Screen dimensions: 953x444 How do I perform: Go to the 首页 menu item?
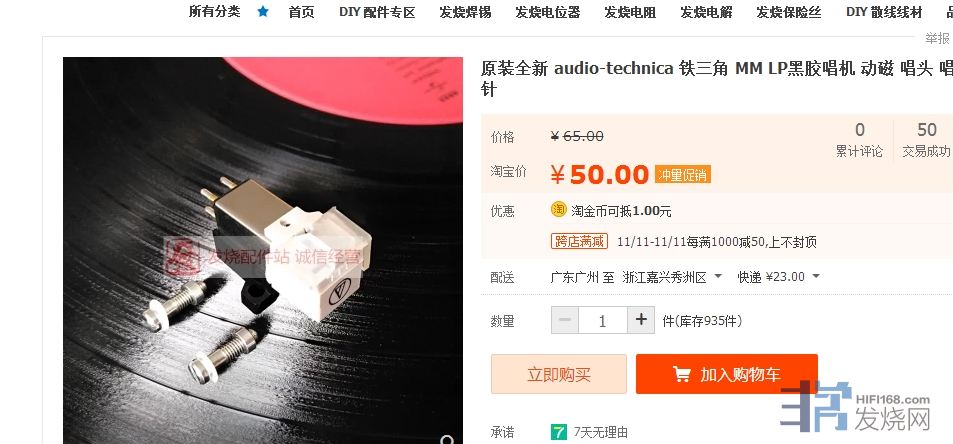tap(301, 12)
